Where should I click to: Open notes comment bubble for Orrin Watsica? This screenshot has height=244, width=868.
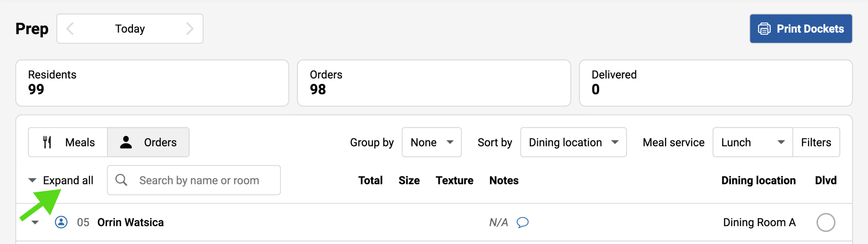523,222
